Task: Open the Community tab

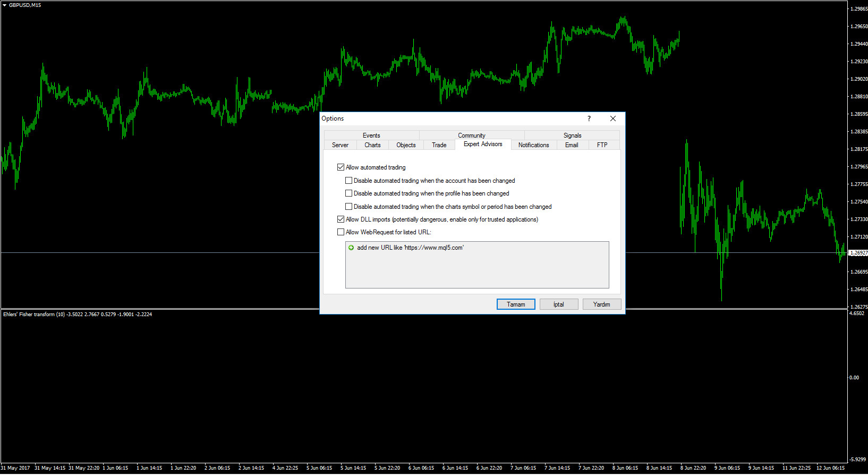Action: (x=472, y=135)
